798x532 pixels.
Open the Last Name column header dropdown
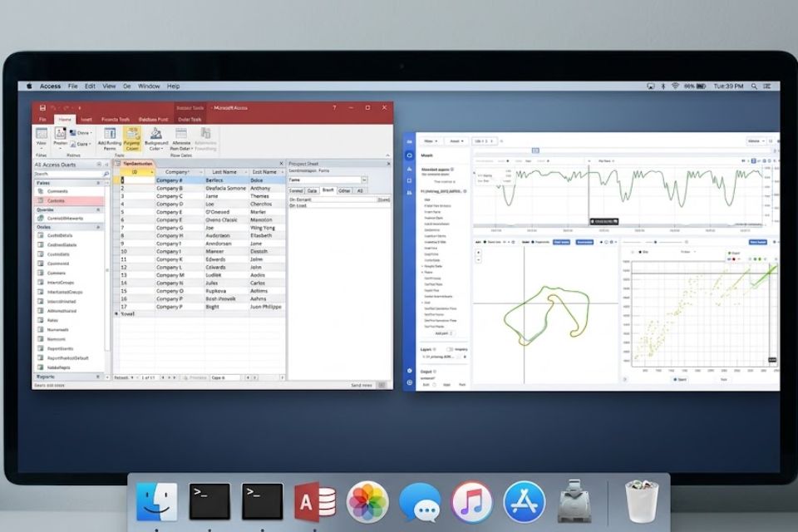pyautogui.click(x=246, y=172)
